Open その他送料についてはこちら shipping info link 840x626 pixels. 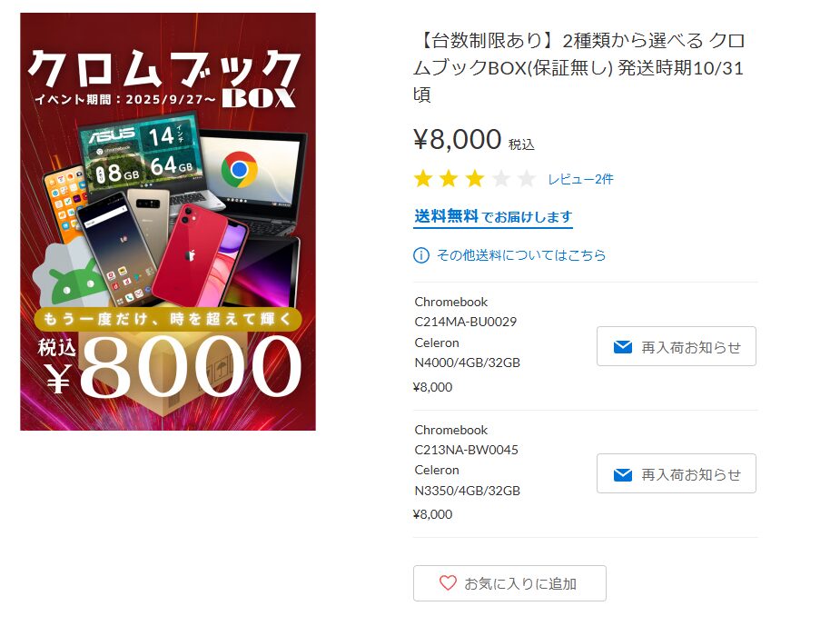pyautogui.click(x=520, y=255)
